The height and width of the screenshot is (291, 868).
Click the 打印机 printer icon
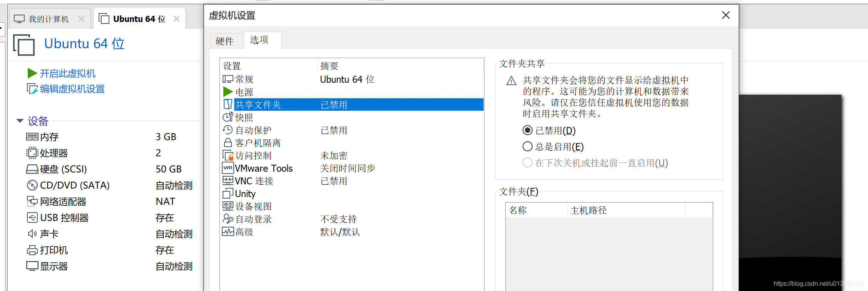pos(32,250)
